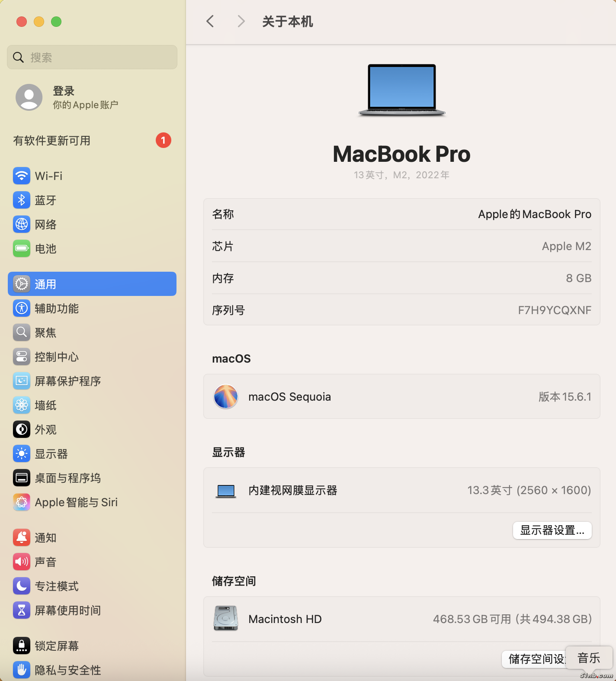Open 屏幕保护程序 screen saver settings
The width and height of the screenshot is (616, 681).
click(92, 381)
